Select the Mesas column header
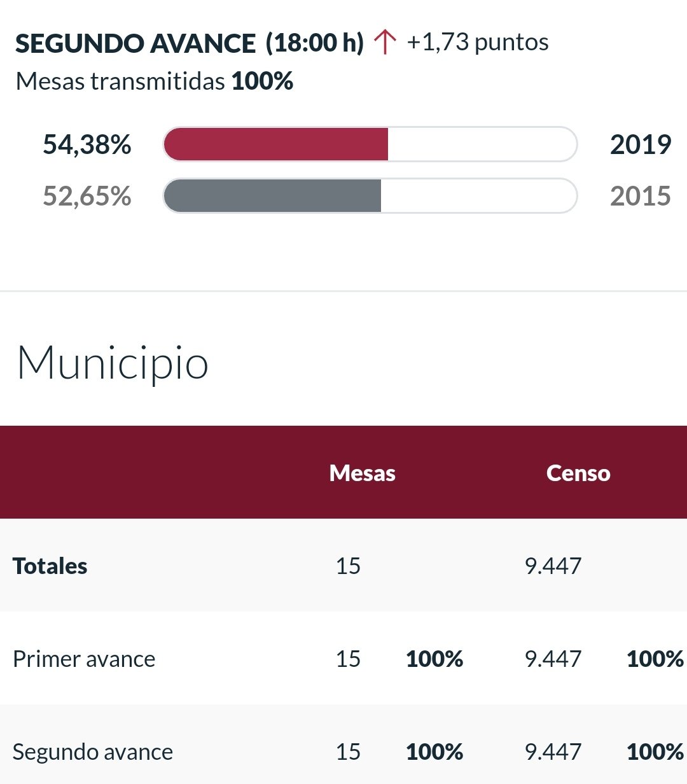The image size is (687, 784). point(363,473)
